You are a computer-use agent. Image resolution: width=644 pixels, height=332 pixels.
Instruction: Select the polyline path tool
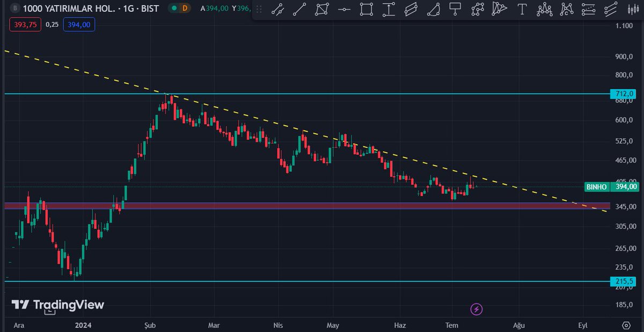click(x=477, y=9)
